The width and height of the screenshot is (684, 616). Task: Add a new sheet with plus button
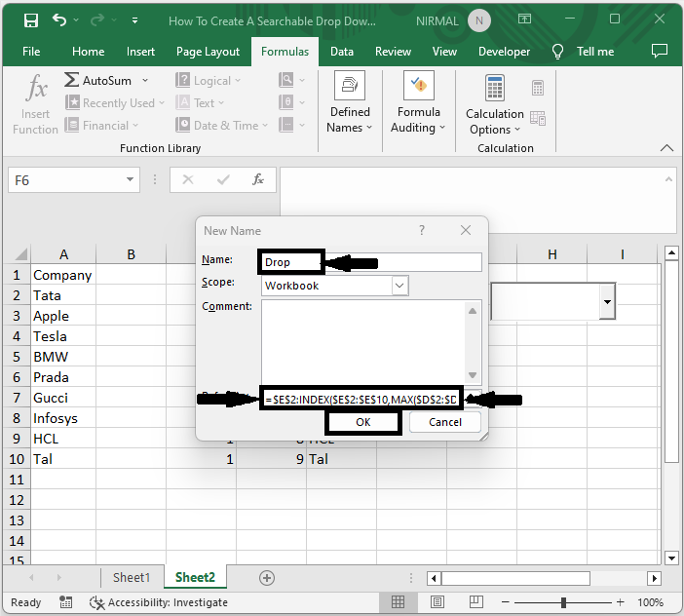pyautogui.click(x=267, y=578)
